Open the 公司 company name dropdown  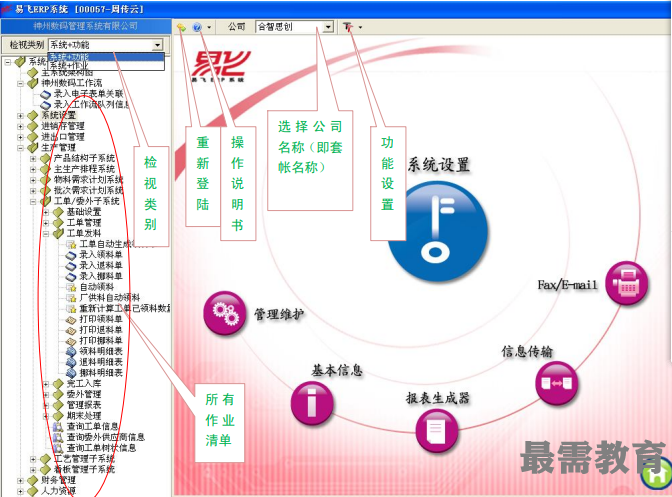click(328, 27)
